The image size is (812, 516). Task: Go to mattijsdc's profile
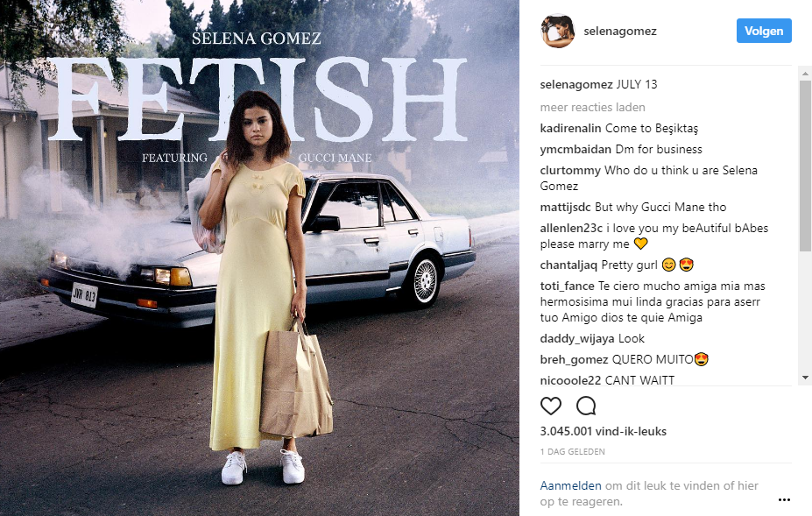pos(566,208)
